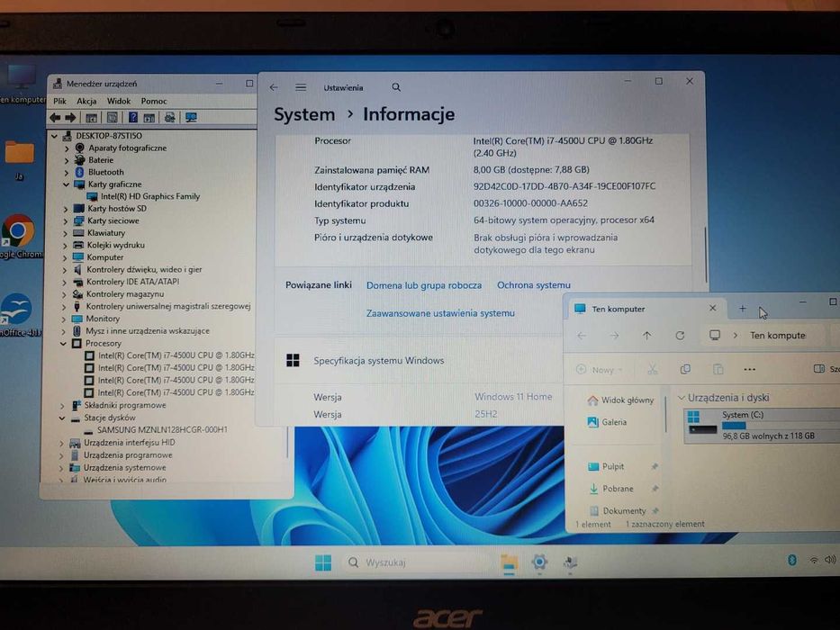Close the Ten komputer Explorer tab
Image resolution: width=840 pixels, height=630 pixels.
tap(712, 308)
